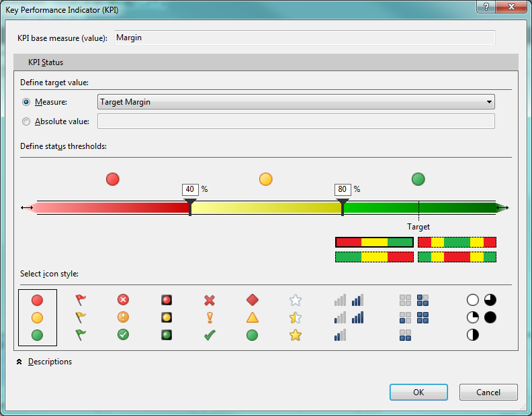The image size is (532, 416).
Task: Select the flags icon style
Action: tap(81, 317)
